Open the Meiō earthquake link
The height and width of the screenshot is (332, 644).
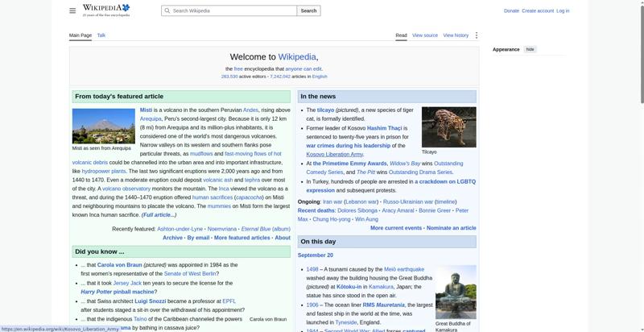click(x=404, y=269)
